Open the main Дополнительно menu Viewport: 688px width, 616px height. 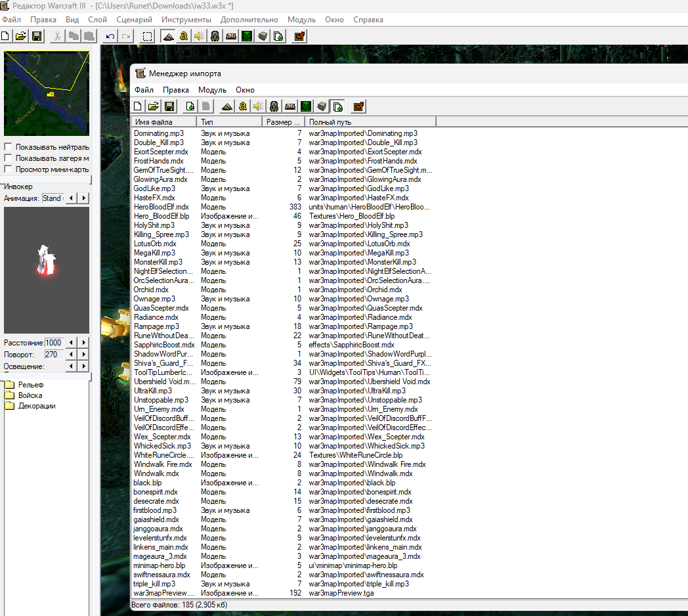coord(249,19)
